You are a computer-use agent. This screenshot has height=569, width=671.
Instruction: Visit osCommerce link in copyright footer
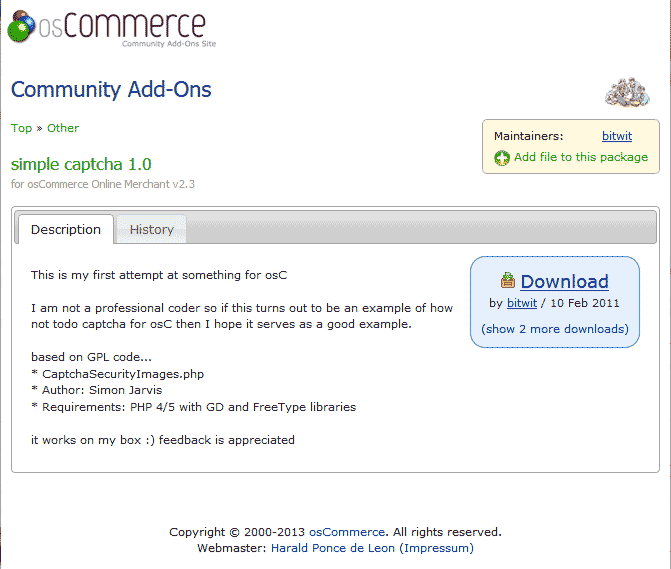click(346, 532)
